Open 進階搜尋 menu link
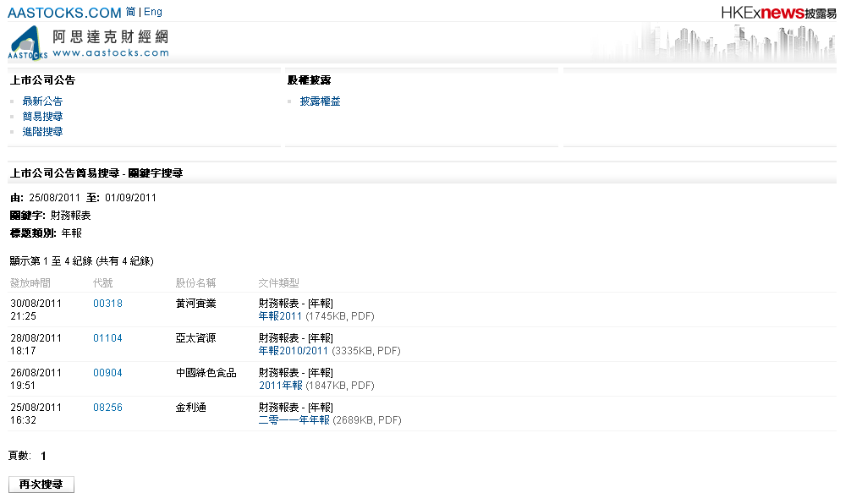The width and height of the screenshot is (851, 504). point(42,132)
